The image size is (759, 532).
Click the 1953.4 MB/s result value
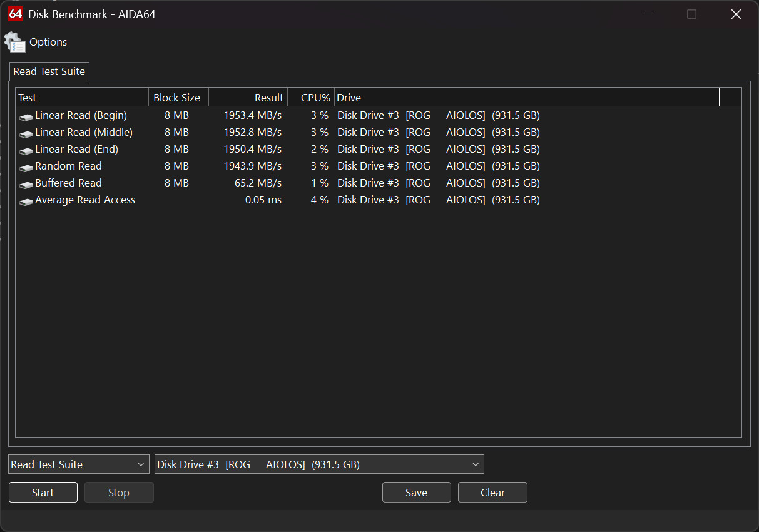tap(252, 115)
